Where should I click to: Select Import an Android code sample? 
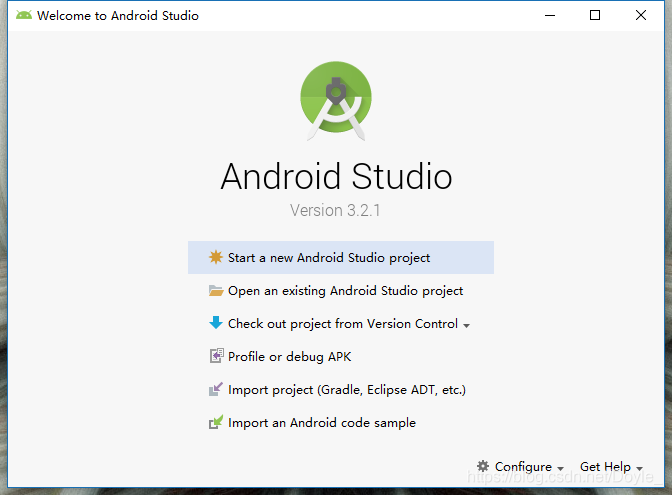coord(341,423)
